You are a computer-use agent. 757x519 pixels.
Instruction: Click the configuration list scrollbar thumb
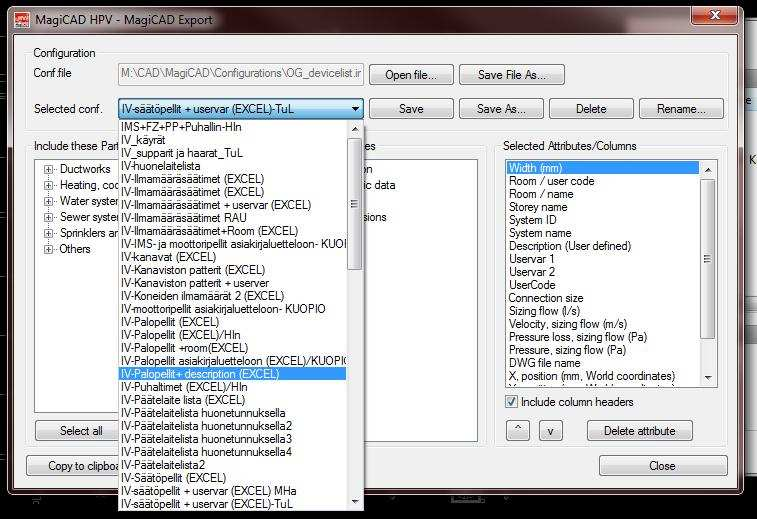[x=355, y=204]
